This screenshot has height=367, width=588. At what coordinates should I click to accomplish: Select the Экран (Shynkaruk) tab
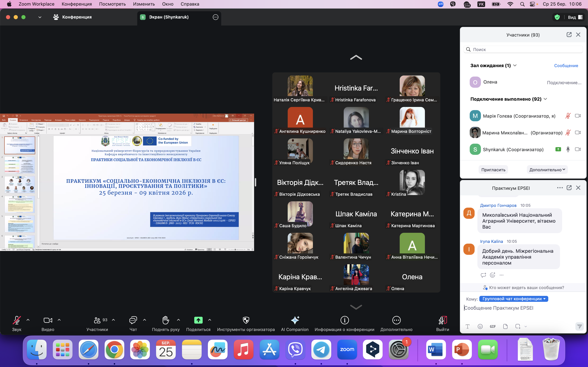(169, 17)
